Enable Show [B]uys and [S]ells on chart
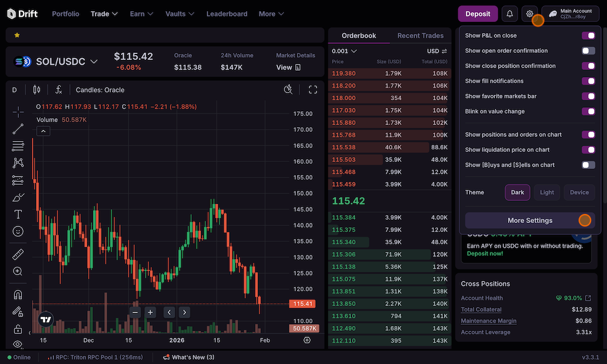This screenshot has height=364, width=607. pyautogui.click(x=588, y=165)
